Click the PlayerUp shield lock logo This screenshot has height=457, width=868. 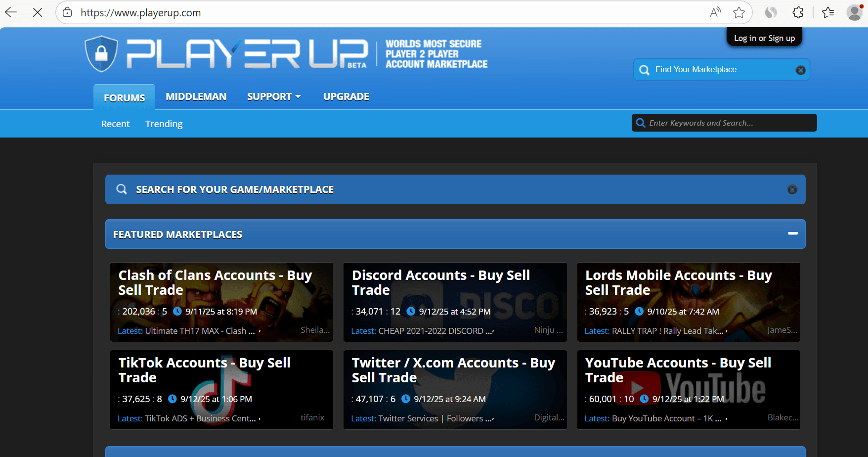point(101,53)
